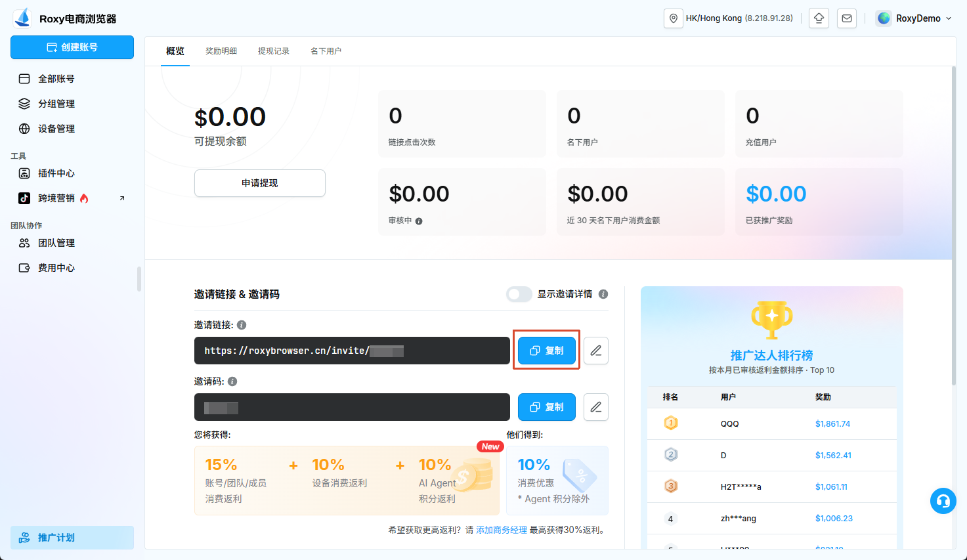Image resolution: width=967 pixels, height=560 pixels.
Task: Open the customer support headset button
Action: tap(943, 501)
